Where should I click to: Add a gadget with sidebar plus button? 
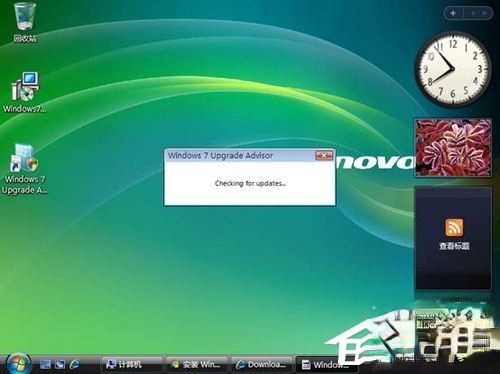[x=453, y=13]
